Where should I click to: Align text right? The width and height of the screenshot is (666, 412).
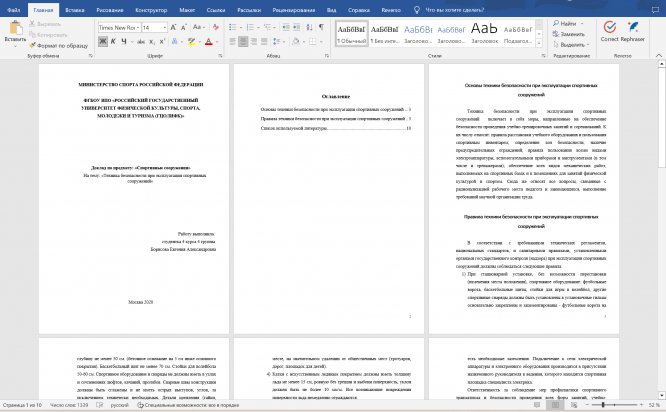254,42
